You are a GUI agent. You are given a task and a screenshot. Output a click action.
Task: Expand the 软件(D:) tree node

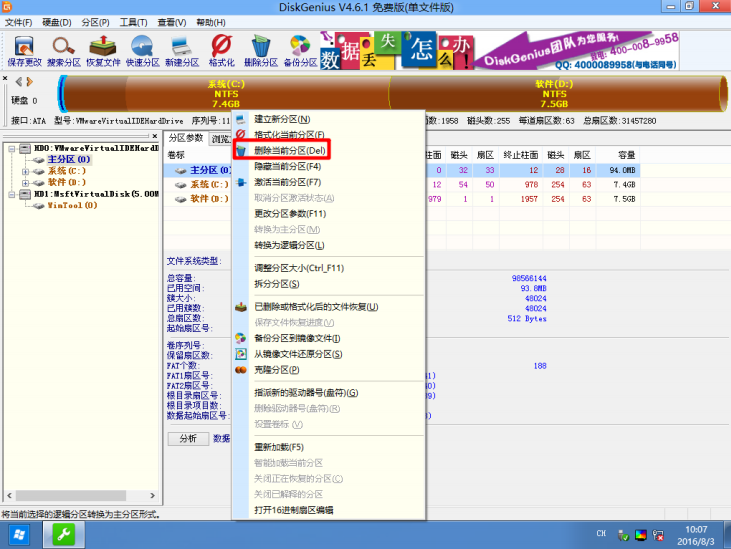pyautogui.click(x=25, y=183)
